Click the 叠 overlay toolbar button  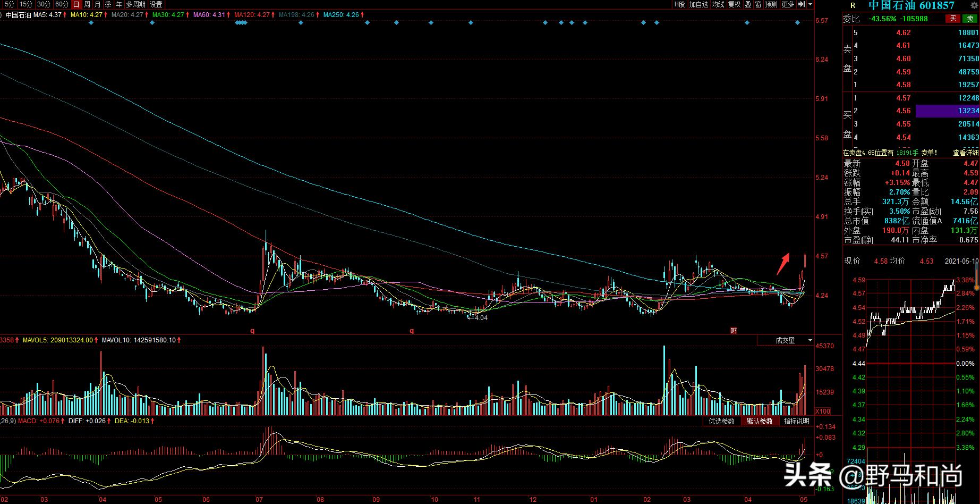pyautogui.click(x=747, y=4)
